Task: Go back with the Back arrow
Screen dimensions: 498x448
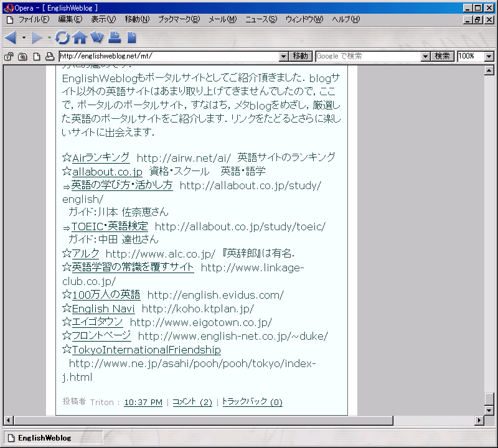Action: pyautogui.click(x=11, y=38)
